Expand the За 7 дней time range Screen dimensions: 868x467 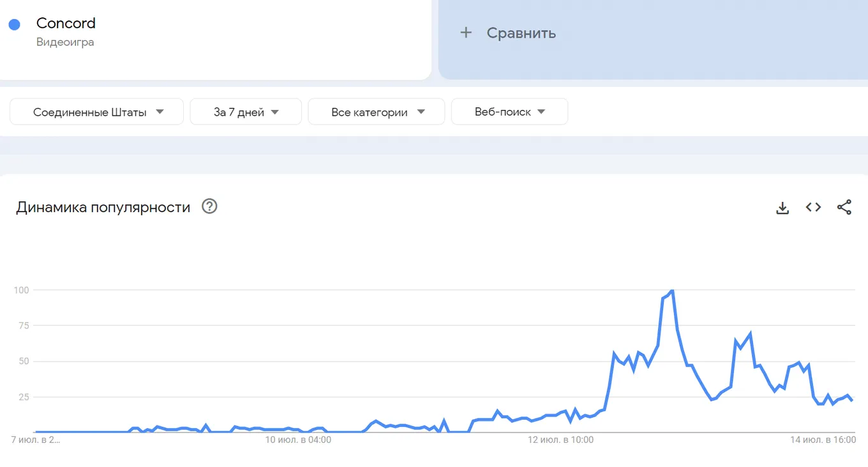coord(246,112)
